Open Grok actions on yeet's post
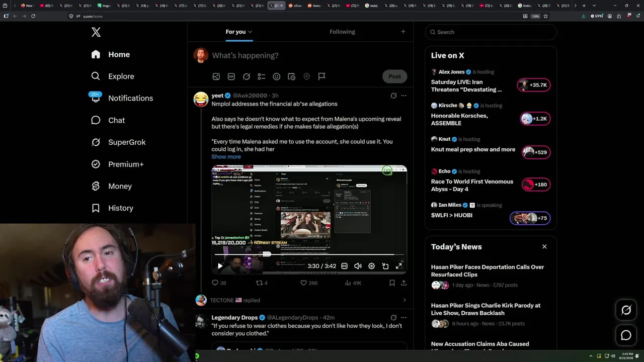Image resolution: width=644 pixels, height=362 pixels. click(x=393, y=96)
